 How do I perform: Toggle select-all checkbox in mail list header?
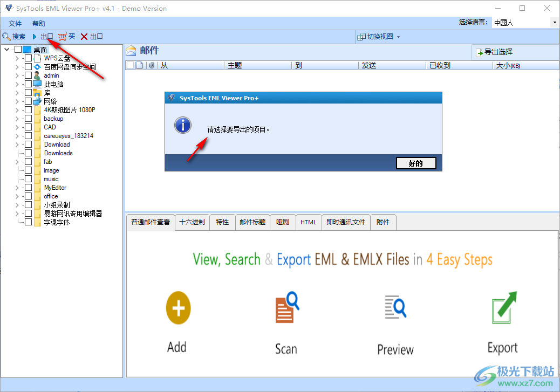click(131, 65)
